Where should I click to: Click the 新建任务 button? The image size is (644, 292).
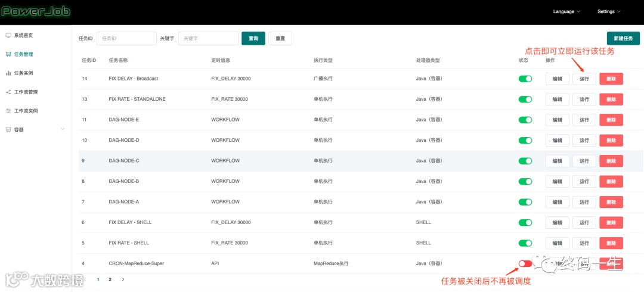[623, 38]
